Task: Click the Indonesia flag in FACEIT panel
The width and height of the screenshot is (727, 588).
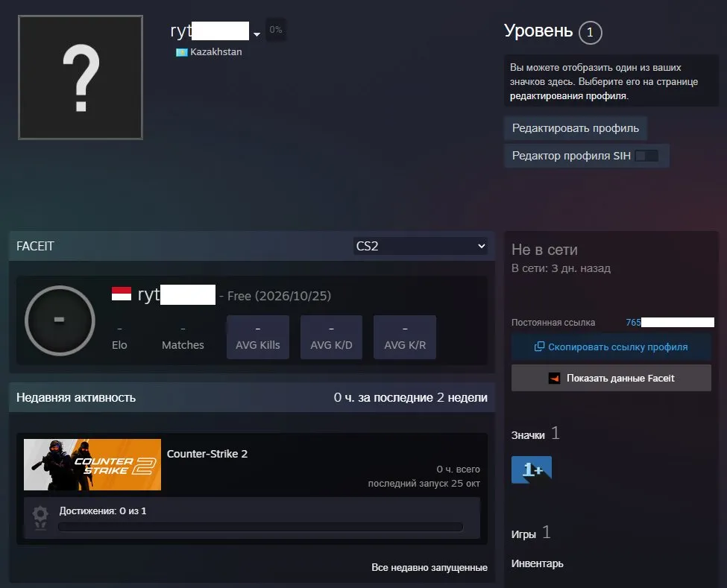Action: [122, 294]
